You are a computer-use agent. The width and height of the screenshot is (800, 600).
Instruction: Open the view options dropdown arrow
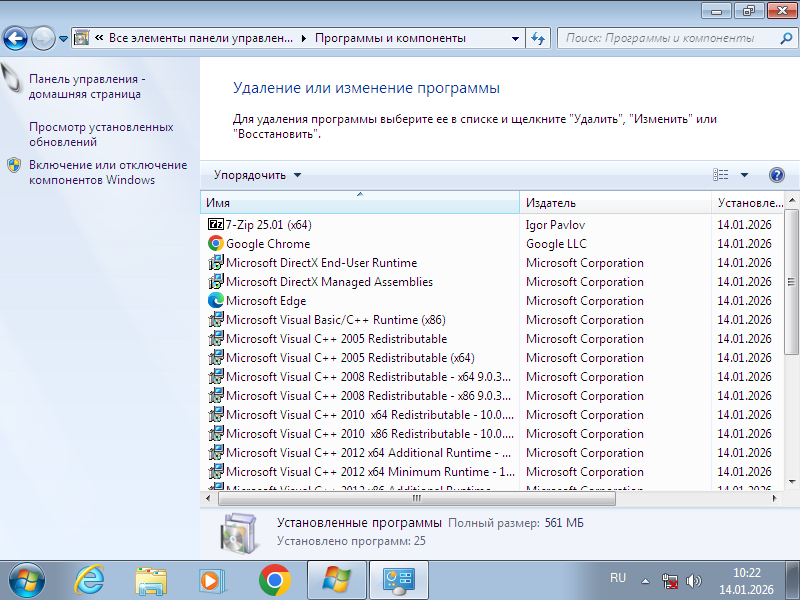(x=744, y=175)
